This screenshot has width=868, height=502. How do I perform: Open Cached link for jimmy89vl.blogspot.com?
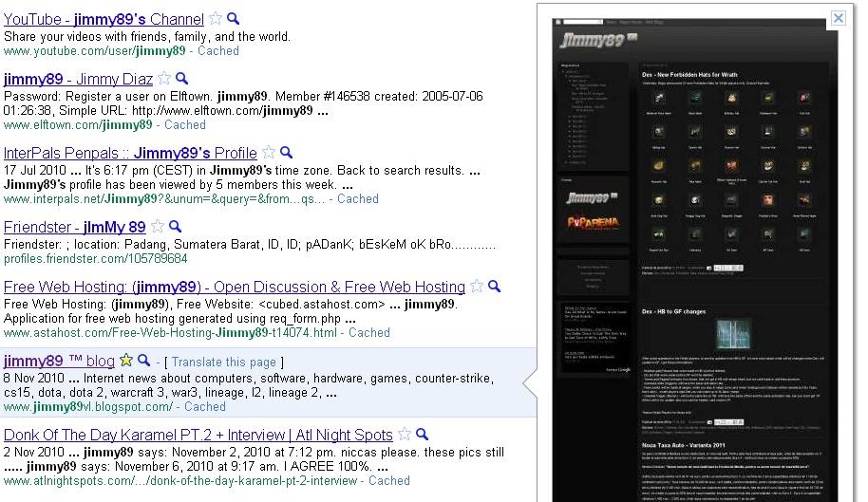click(205, 407)
